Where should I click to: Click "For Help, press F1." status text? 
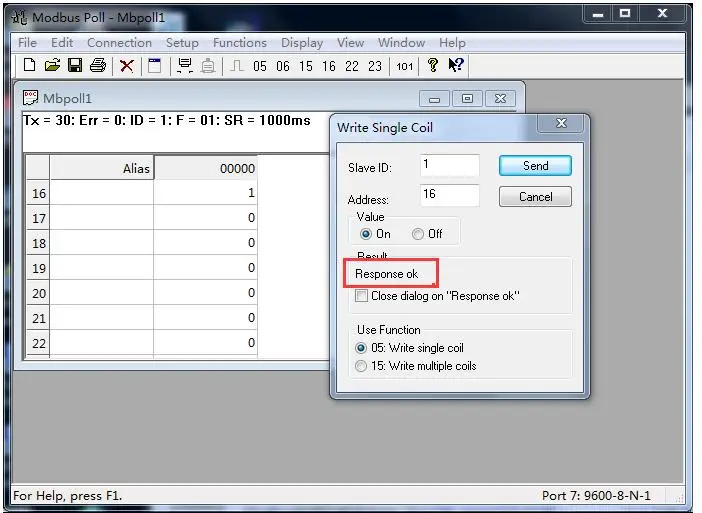pos(68,496)
